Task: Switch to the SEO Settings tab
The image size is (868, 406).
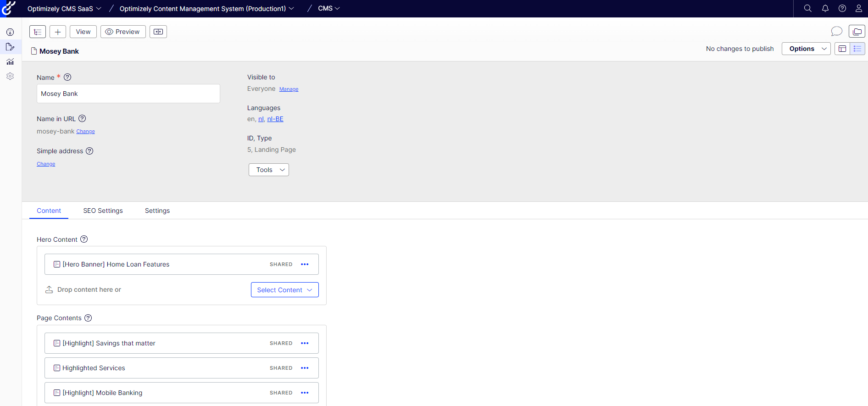Action: point(103,211)
